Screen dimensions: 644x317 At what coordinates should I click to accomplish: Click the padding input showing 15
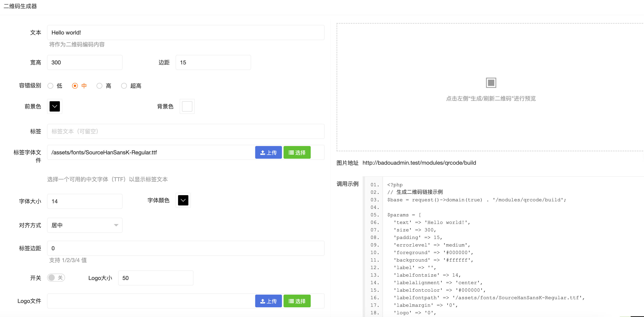(x=213, y=62)
